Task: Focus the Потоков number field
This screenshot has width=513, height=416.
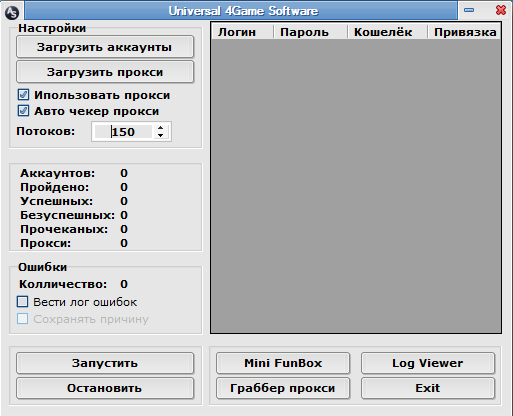Action: coord(123,132)
